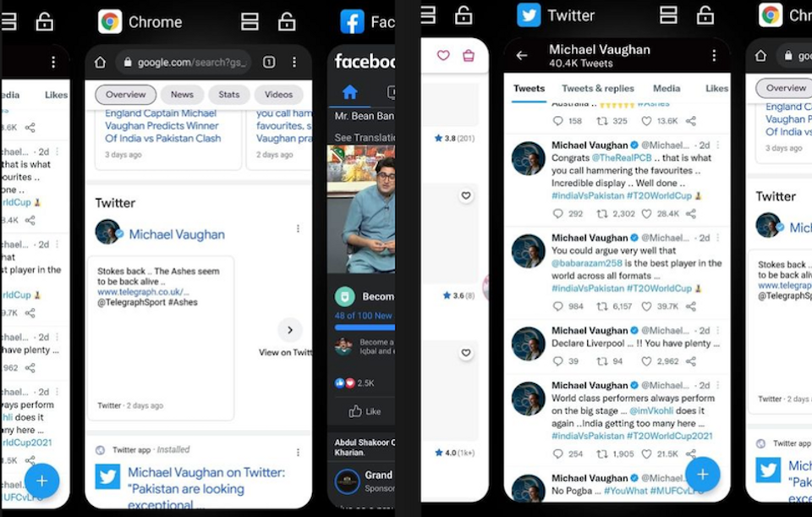Like the Declare Liverpool tweet with 2,962 likes

pos(646,361)
